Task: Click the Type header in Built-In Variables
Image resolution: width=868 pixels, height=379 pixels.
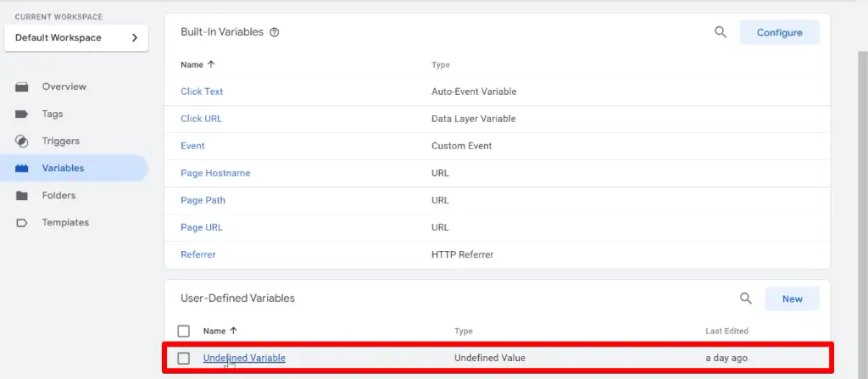Action: point(441,64)
